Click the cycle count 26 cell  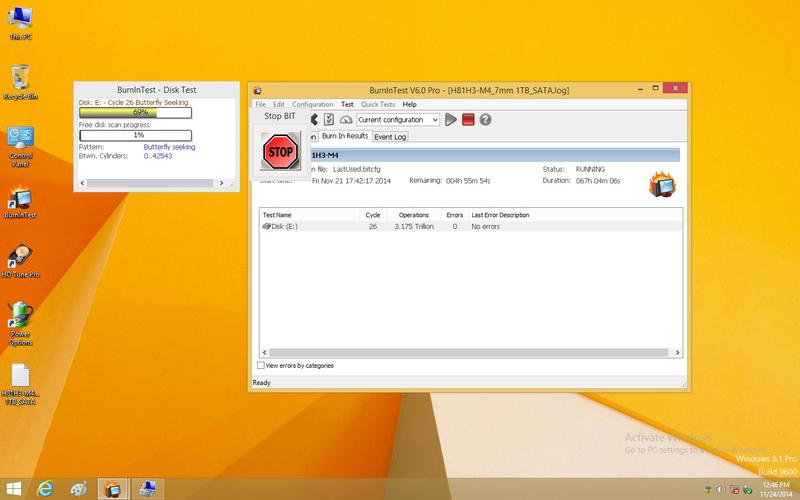[373, 226]
